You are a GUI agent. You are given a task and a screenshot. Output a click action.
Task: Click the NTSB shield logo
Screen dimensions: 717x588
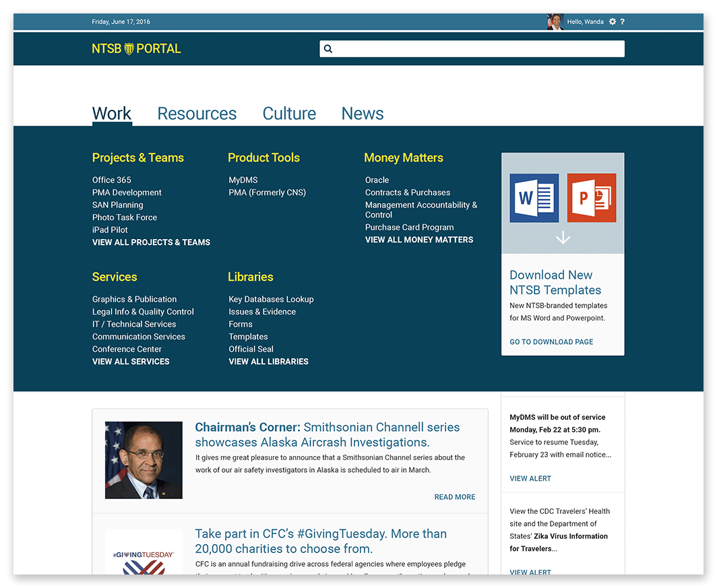[x=129, y=48]
